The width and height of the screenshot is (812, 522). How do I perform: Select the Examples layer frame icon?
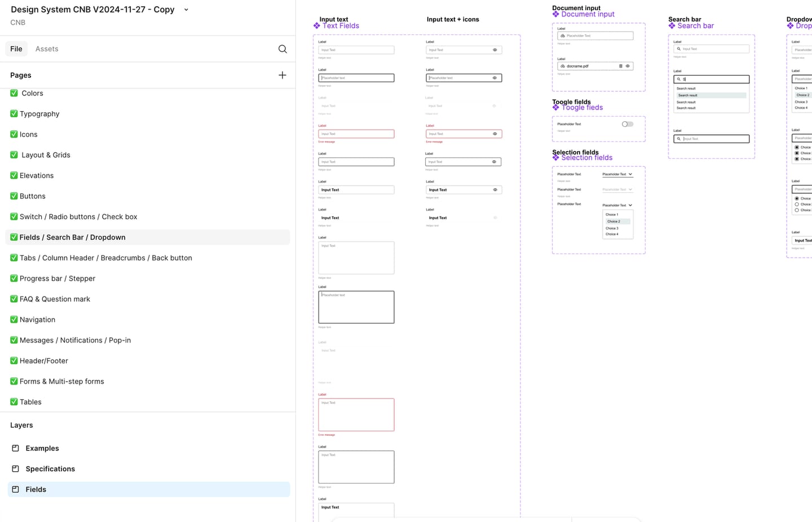tap(16, 448)
